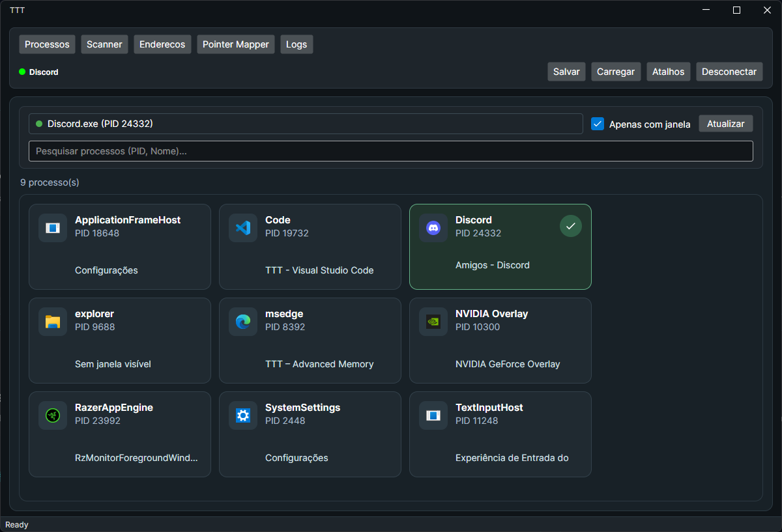
Task: Uncheck the Apenas com janela checkbox
Action: [x=598, y=124]
